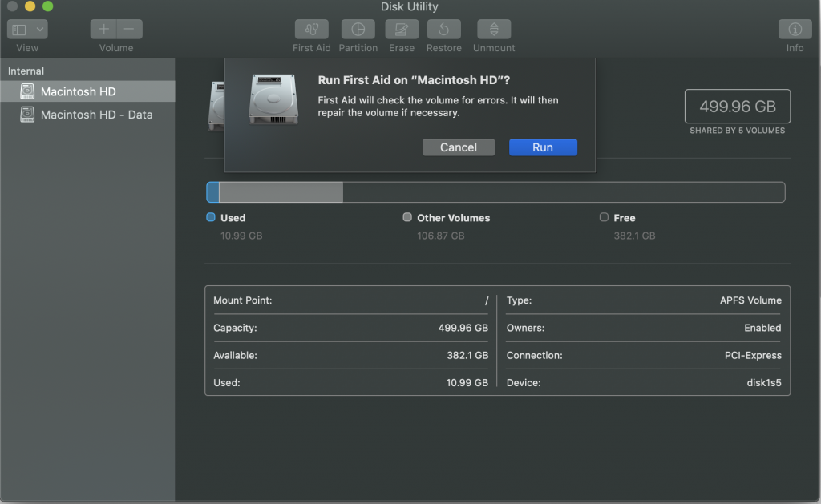Viewport: 821px width, 504px height.
Task: Click the First Aid stethoscope icon
Action: click(312, 30)
